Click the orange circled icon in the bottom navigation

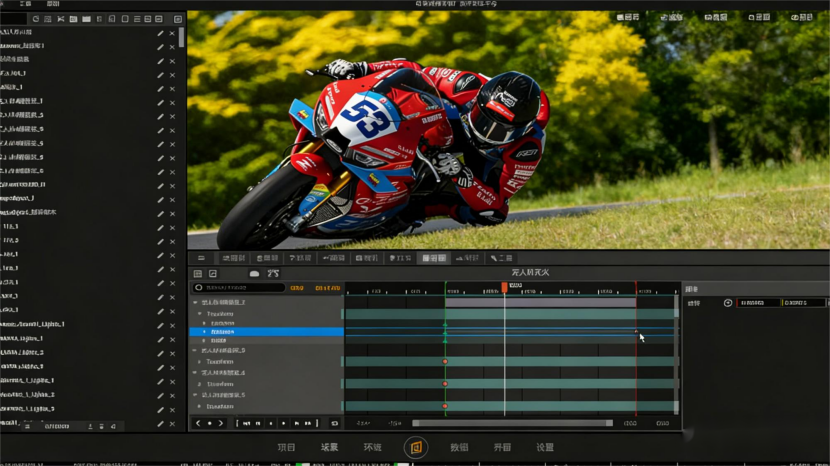(x=416, y=447)
